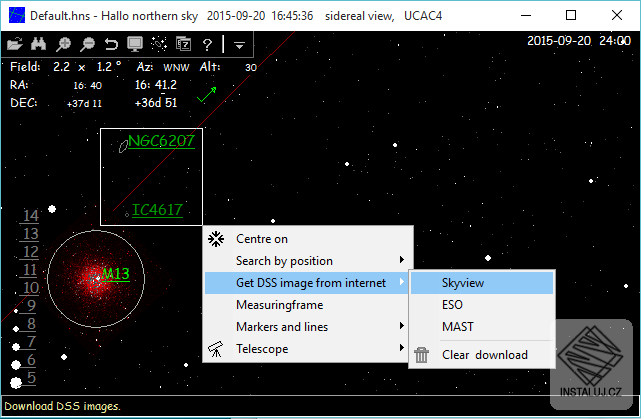Click magnitude scale value 14
The height and width of the screenshot is (419, 641).
click(x=30, y=216)
